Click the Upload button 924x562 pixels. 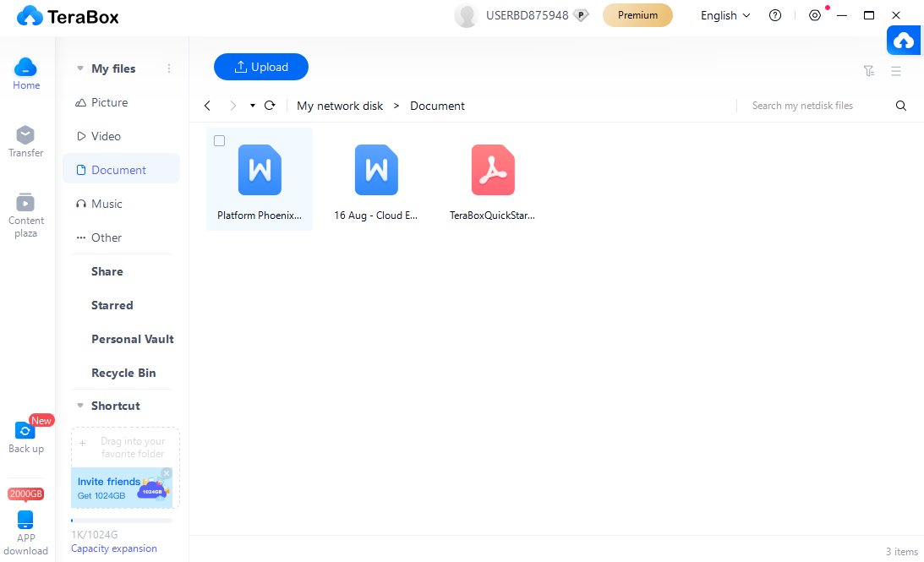coord(261,67)
